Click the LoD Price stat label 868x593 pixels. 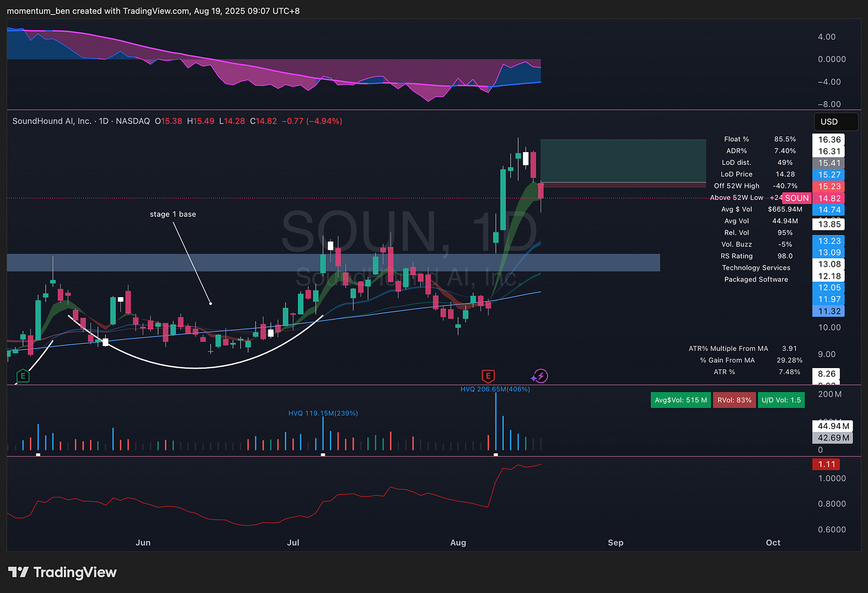(x=736, y=174)
